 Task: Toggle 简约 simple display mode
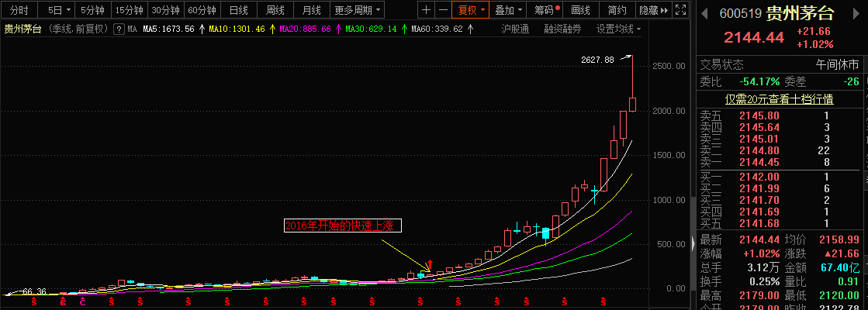617,10
